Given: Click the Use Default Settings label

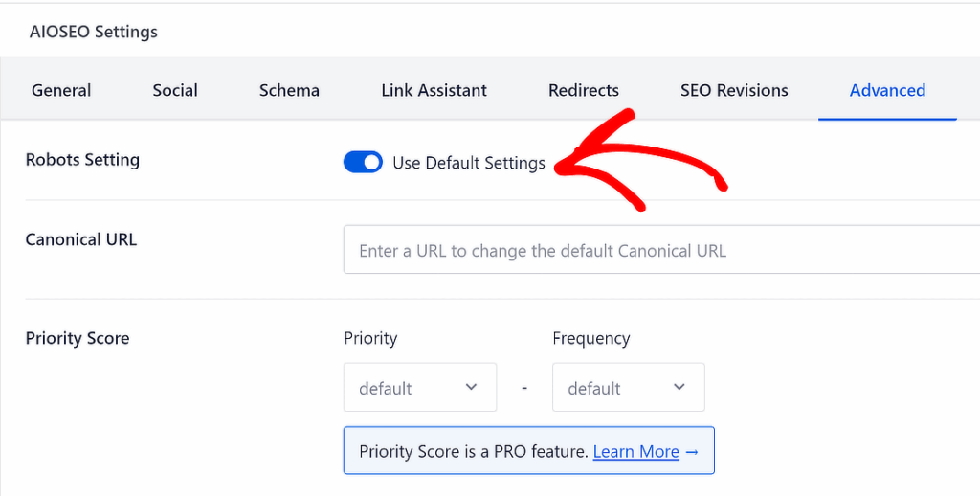Looking at the screenshot, I should click(x=469, y=163).
